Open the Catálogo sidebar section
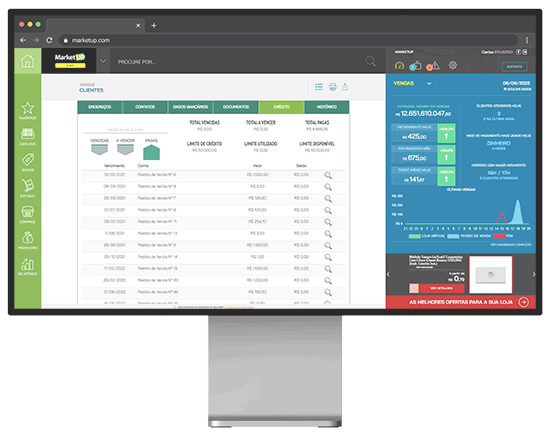Image resolution: width=550 pixels, height=436 pixels. click(x=28, y=136)
